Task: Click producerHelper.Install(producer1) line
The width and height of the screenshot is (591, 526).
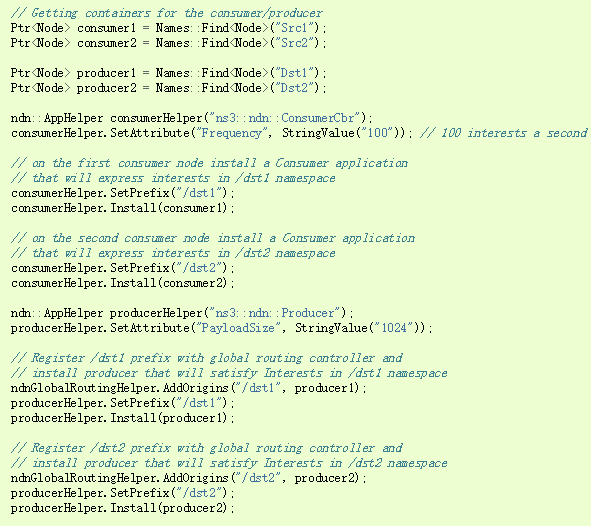Action: click(122, 418)
